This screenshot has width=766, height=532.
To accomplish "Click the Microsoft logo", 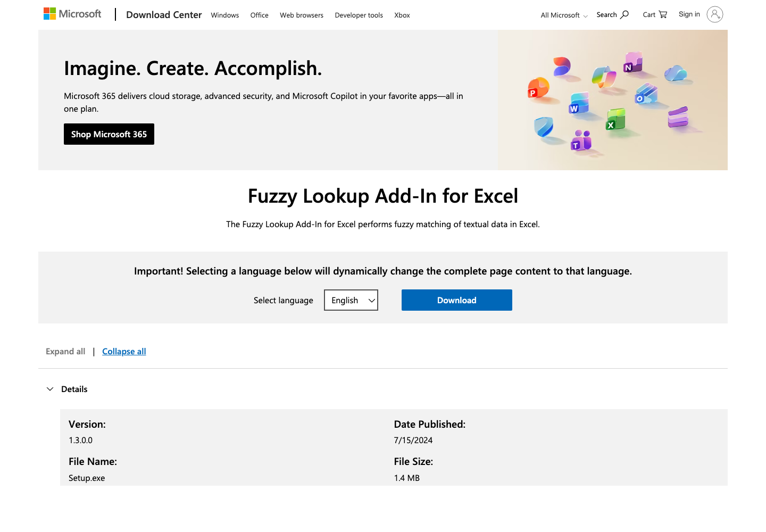I will [72, 14].
